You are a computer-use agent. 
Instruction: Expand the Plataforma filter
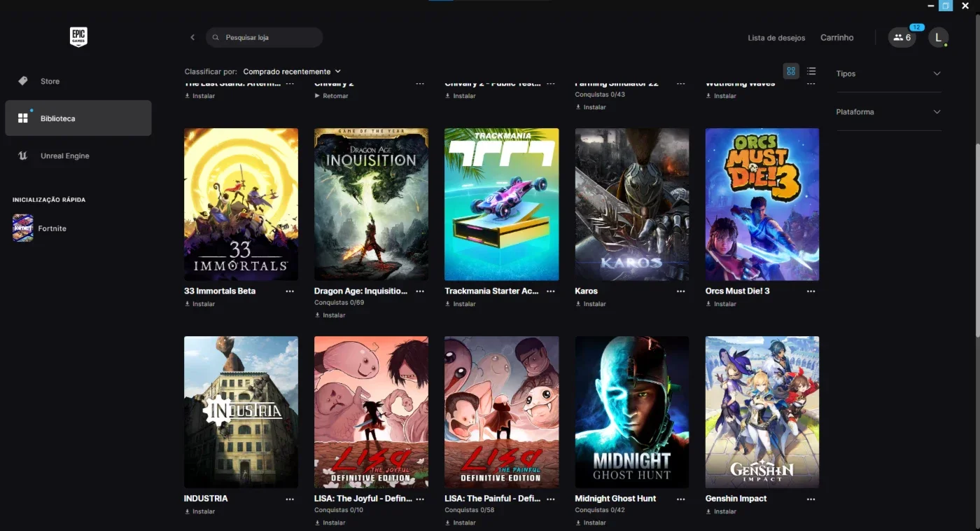(x=888, y=112)
